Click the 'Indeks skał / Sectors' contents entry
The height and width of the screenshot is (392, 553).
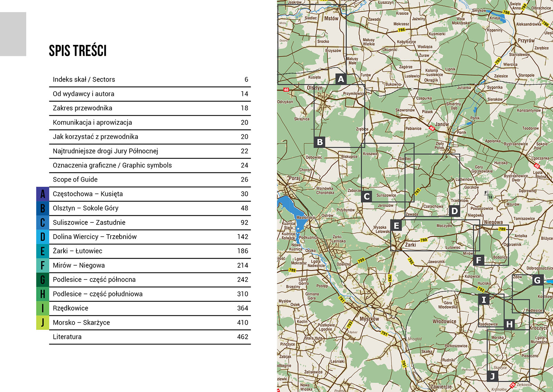[150, 79]
